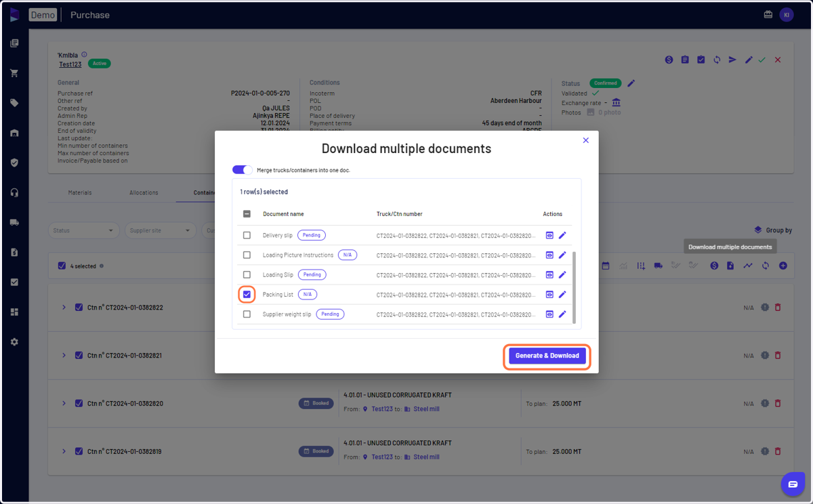The height and width of the screenshot is (504, 813).
Task: Open the checkbox tasks section in sidebar
Action: coord(14,282)
